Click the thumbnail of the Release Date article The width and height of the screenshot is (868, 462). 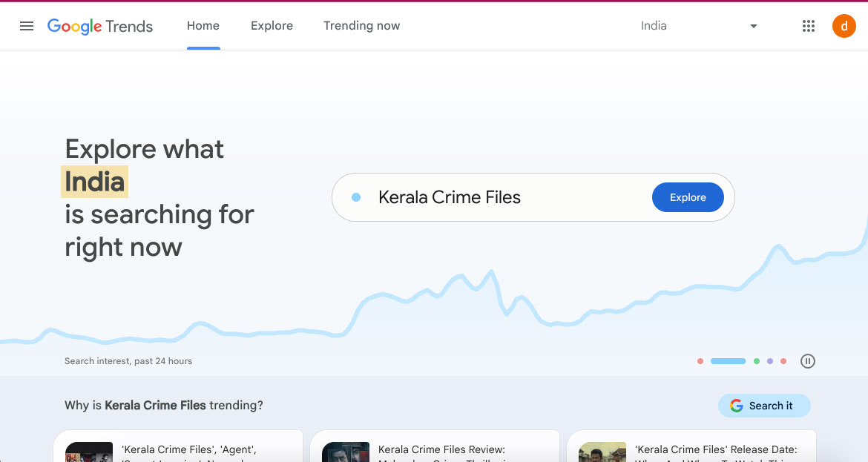(x=602, y=452)
